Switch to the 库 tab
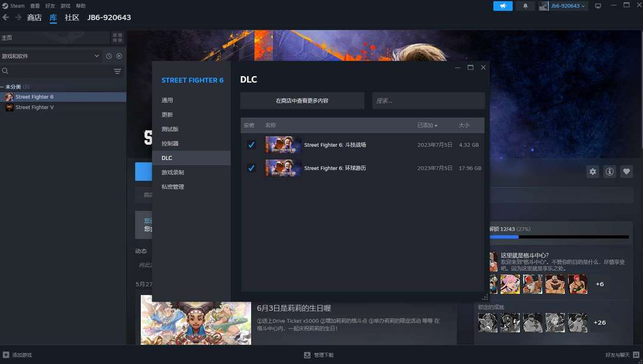 click(x=54, y=18)
